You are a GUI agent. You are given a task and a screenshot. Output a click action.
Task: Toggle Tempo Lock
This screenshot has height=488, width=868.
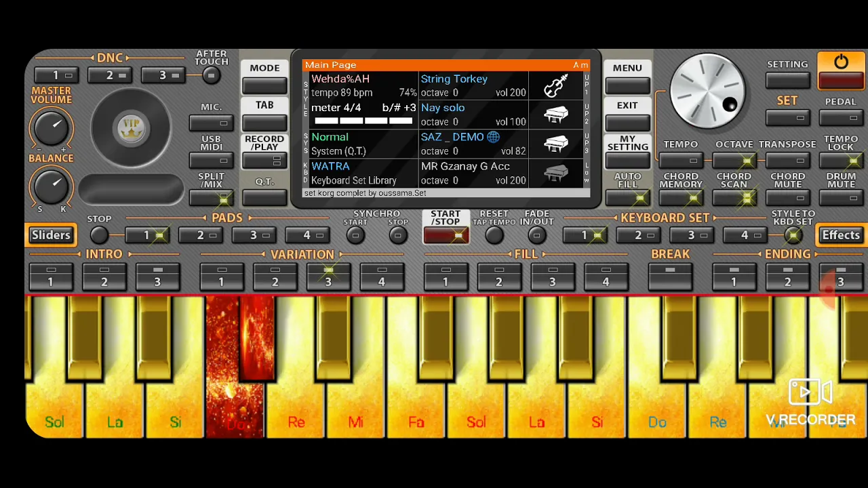pyautogui.click(x=841, y=161)
